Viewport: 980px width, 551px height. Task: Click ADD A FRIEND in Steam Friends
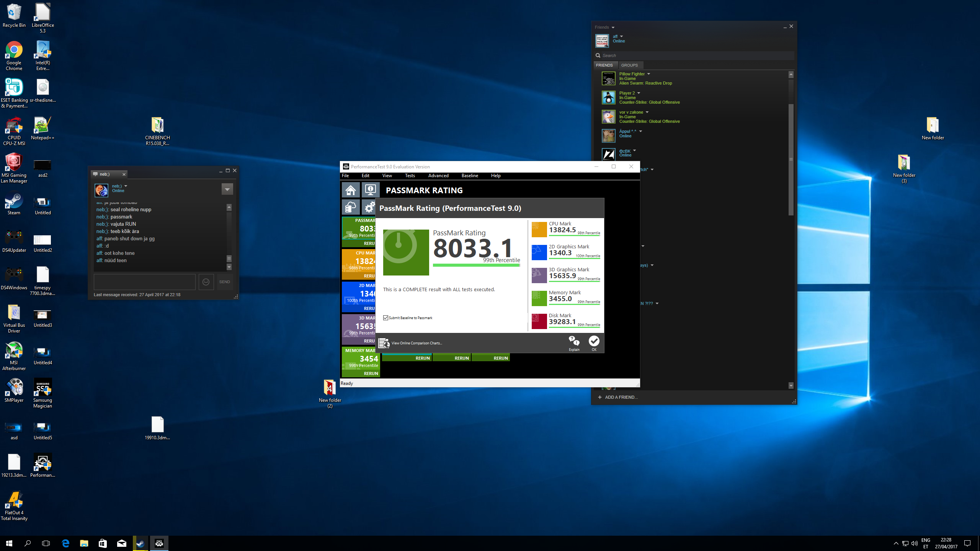click(x=618, y=397)
